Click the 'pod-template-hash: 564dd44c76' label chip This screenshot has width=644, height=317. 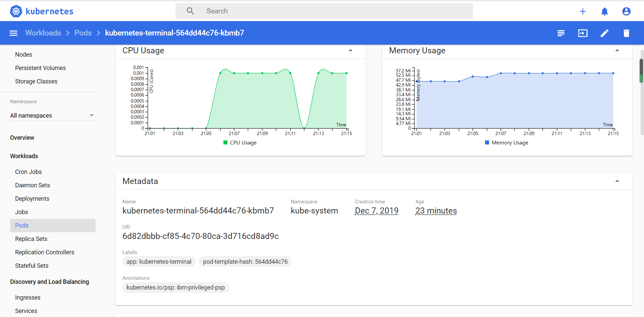tap(245, 261)
